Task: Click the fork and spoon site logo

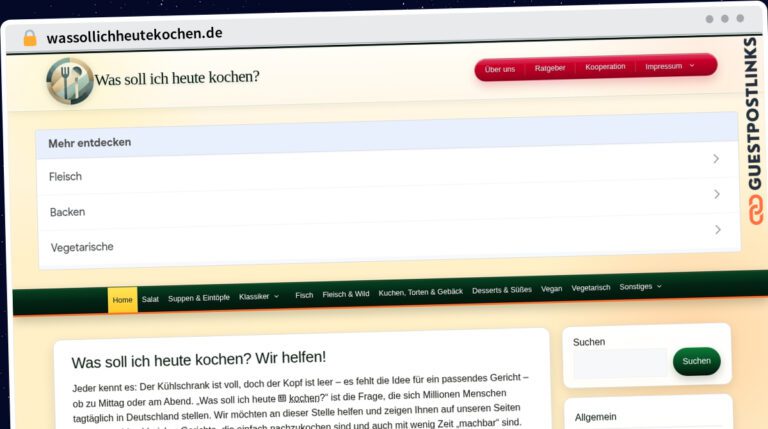Action: (x=70, y=81)
